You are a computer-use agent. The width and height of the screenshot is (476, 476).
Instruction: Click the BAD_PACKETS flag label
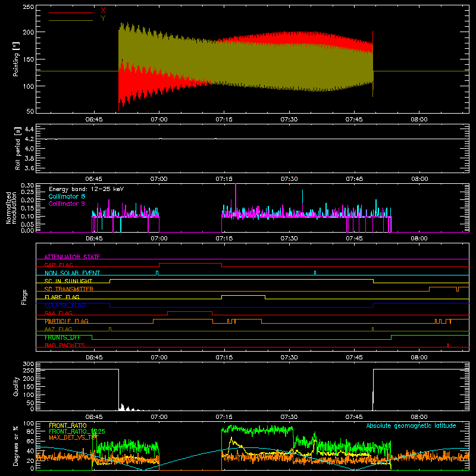point(65,345)
